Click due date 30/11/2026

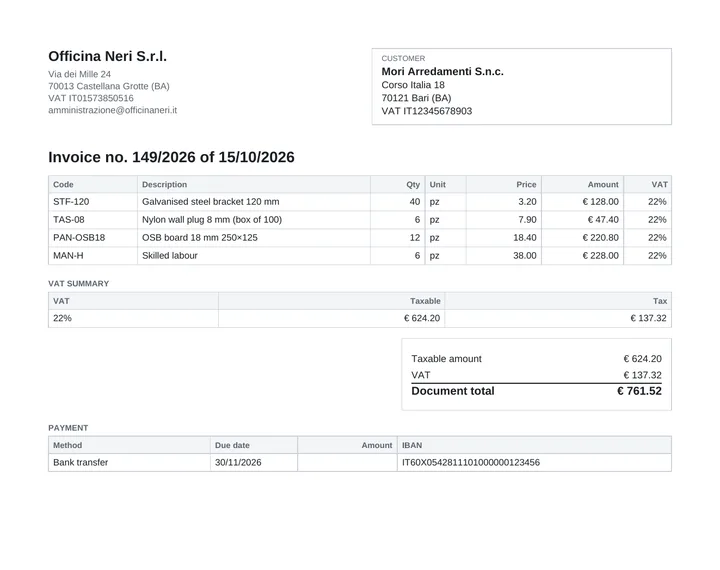coord(238,462)
